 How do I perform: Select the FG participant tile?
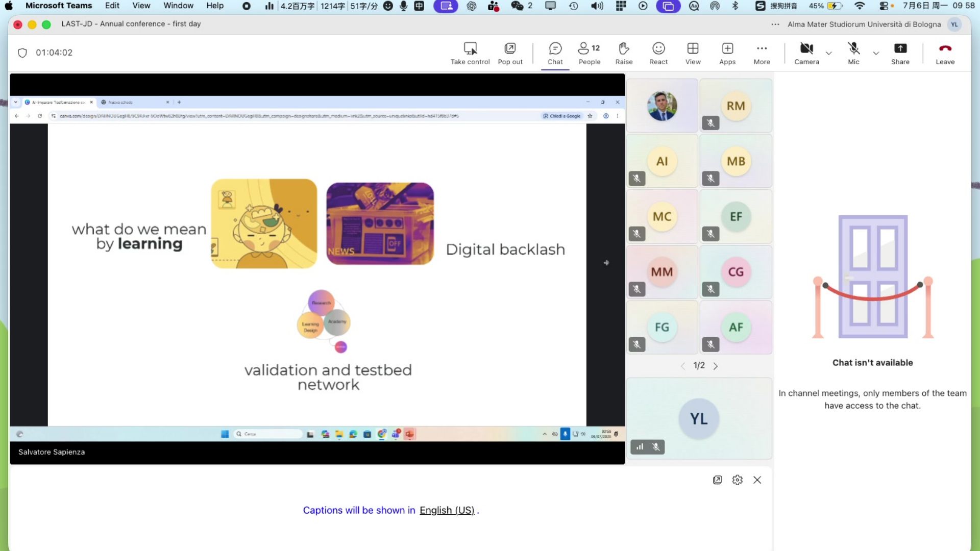(662, 327)
